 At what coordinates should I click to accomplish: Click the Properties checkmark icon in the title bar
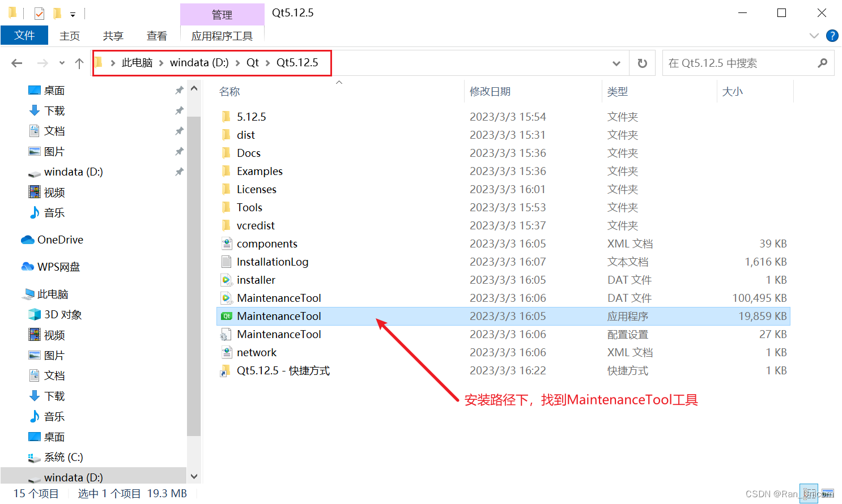(x=39, y=13)
